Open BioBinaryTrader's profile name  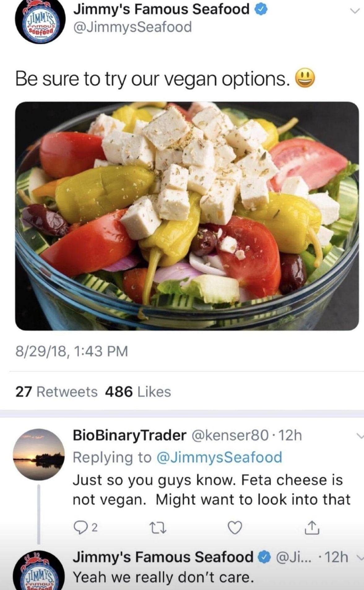point(129,435)
